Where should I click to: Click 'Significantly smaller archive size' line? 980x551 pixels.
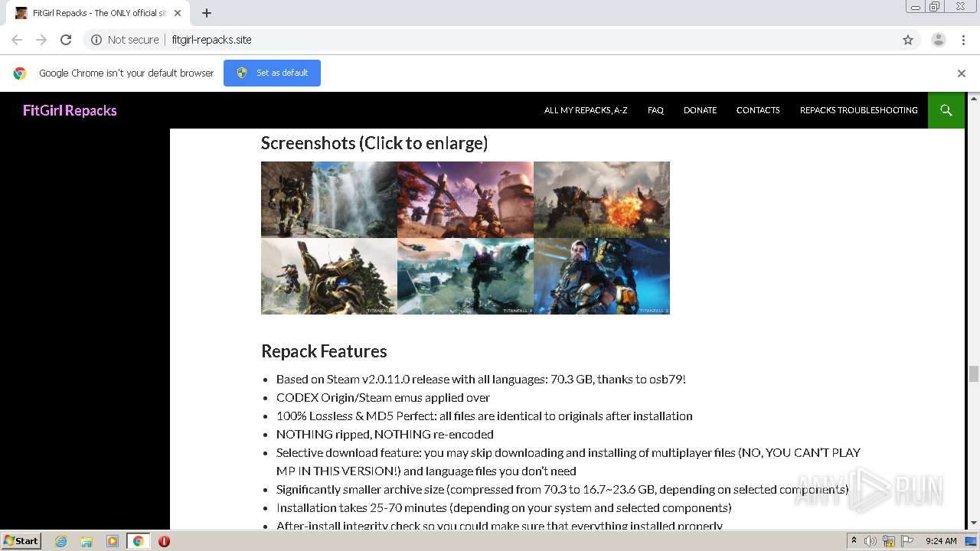coord(562,489)
